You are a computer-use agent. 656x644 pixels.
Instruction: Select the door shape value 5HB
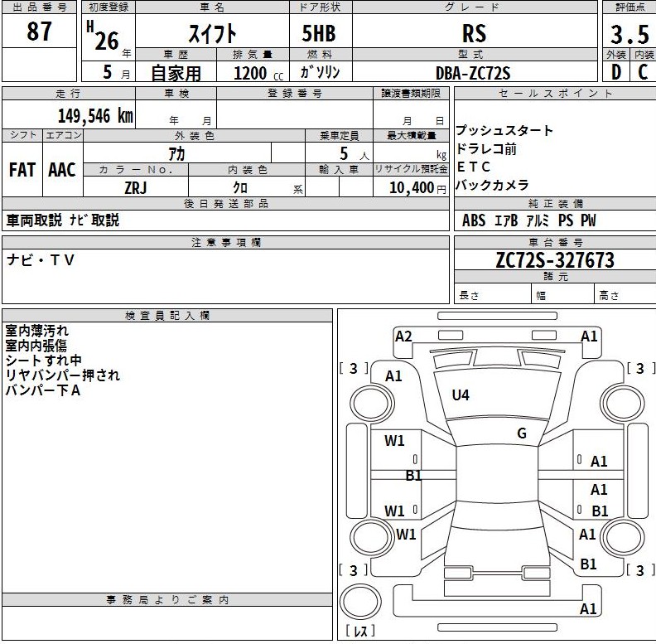click(319, 33)
